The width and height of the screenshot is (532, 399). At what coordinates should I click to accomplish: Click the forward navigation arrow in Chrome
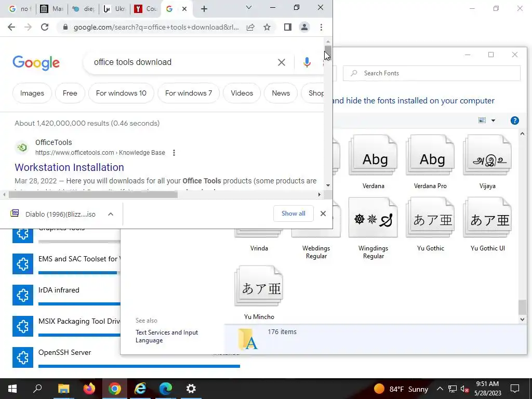[28, 27]
